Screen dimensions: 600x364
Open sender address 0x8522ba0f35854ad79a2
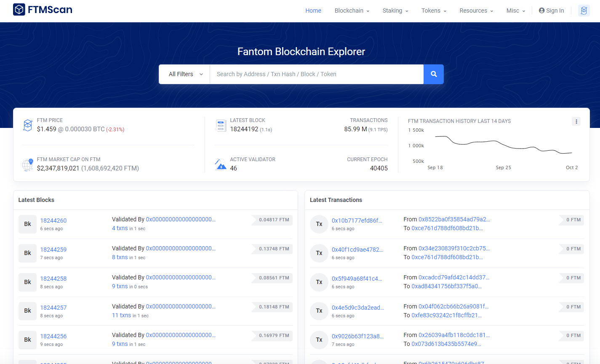point(454,219)
